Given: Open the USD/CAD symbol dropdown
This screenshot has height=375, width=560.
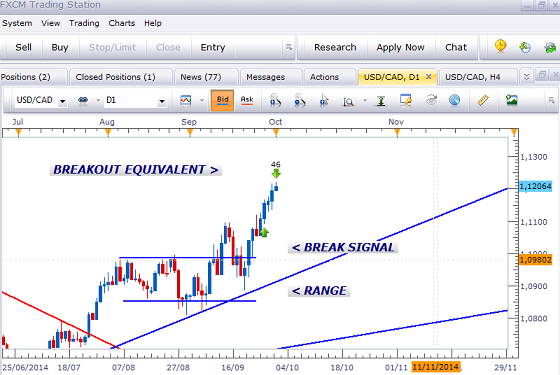Looking at the screenshot, I should tap(63, 101).
